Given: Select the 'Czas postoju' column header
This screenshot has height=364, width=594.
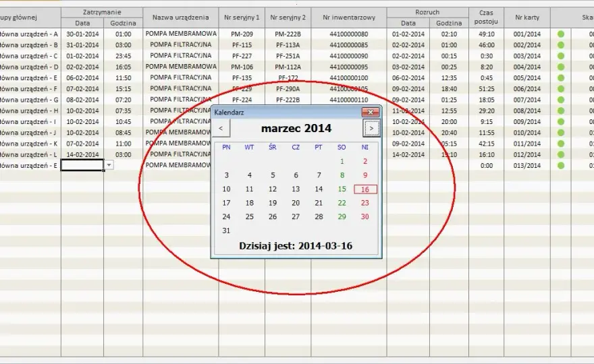Looking at the screenshot, I should pyautogui.click(x=487, y=18).
